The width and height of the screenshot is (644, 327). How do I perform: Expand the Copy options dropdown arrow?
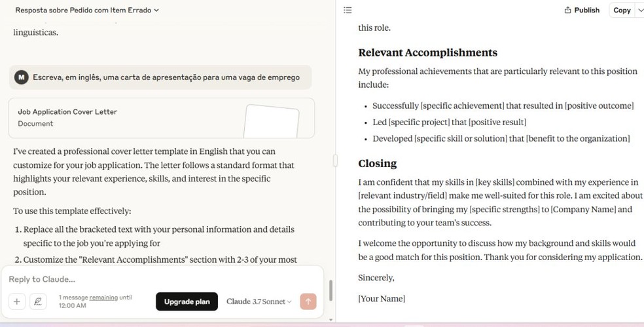pos(639,10)
